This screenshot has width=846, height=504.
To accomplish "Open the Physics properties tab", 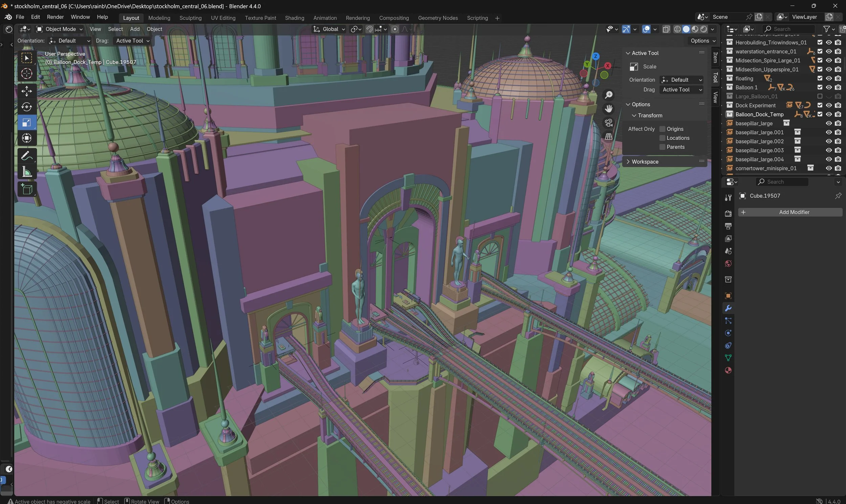I will [728, 333].
